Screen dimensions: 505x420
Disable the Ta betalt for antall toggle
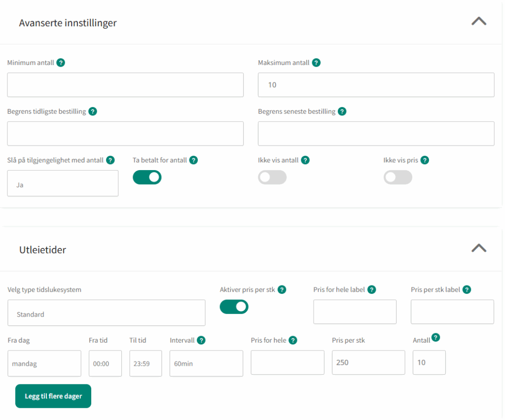pos(147,177)
